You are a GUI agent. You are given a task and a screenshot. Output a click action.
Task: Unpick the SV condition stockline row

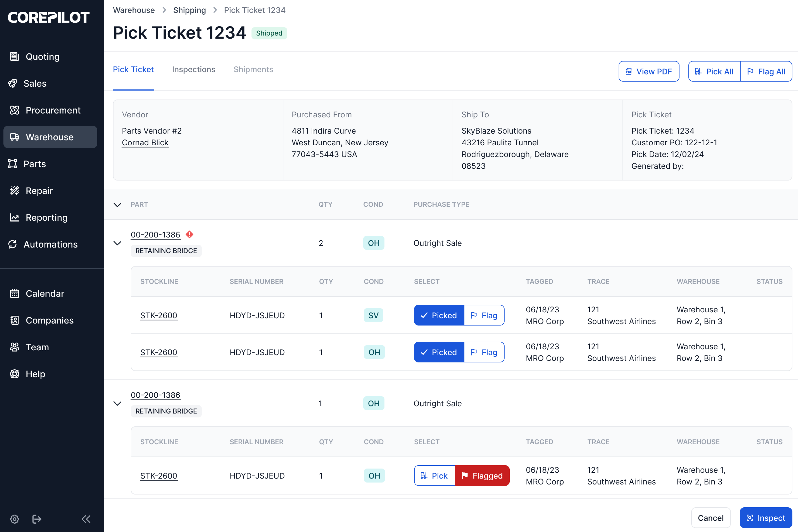pos(439,315)
